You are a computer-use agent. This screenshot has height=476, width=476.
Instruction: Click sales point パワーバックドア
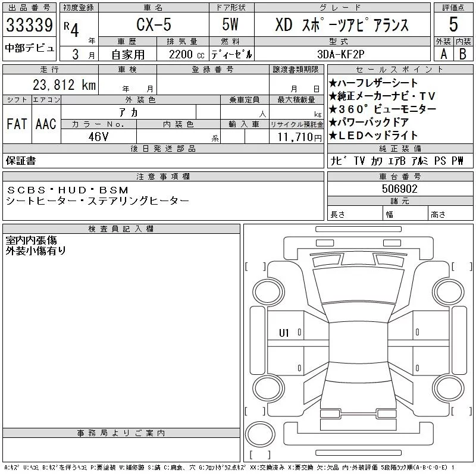point(369,122)
